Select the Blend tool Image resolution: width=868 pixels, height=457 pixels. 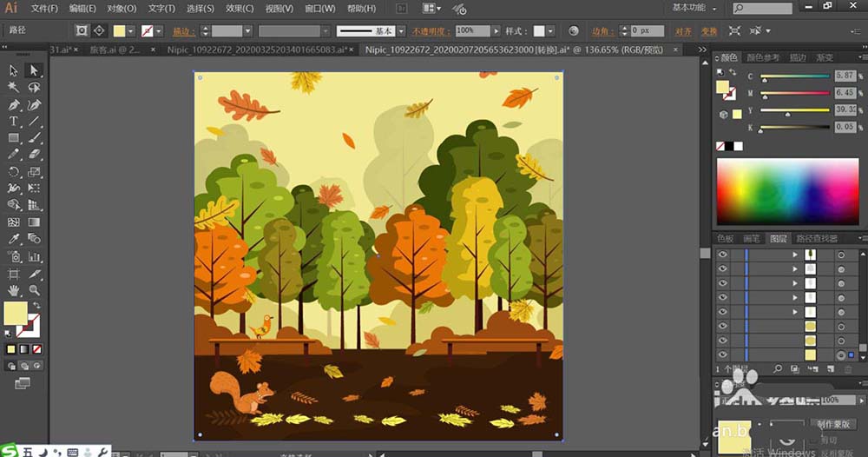(34, 239)
